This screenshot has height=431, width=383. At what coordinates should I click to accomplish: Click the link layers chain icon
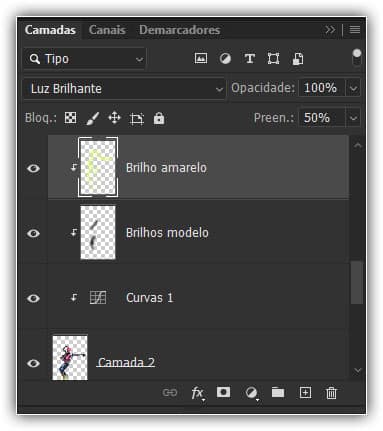(x=170, y=393)
